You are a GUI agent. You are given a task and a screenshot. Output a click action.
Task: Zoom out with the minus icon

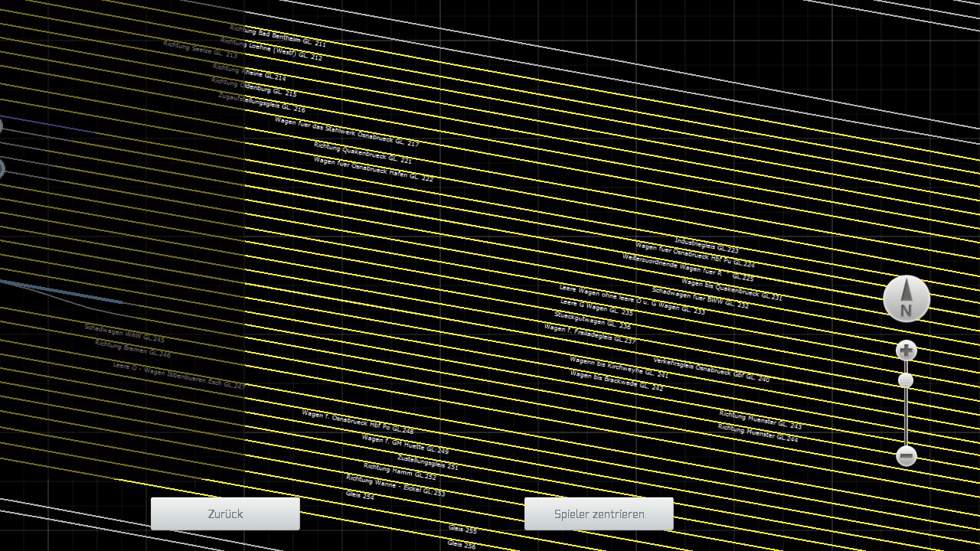(906, 456)
